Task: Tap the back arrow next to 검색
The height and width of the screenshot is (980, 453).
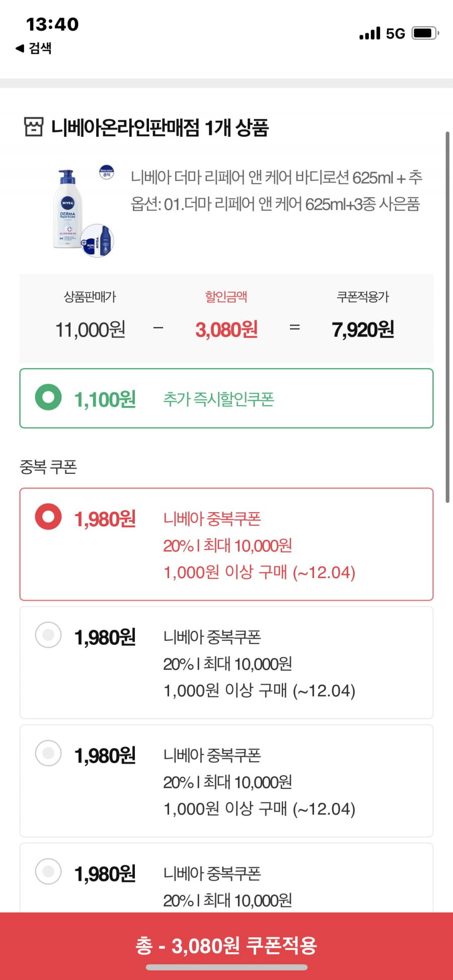Action: 20,48
